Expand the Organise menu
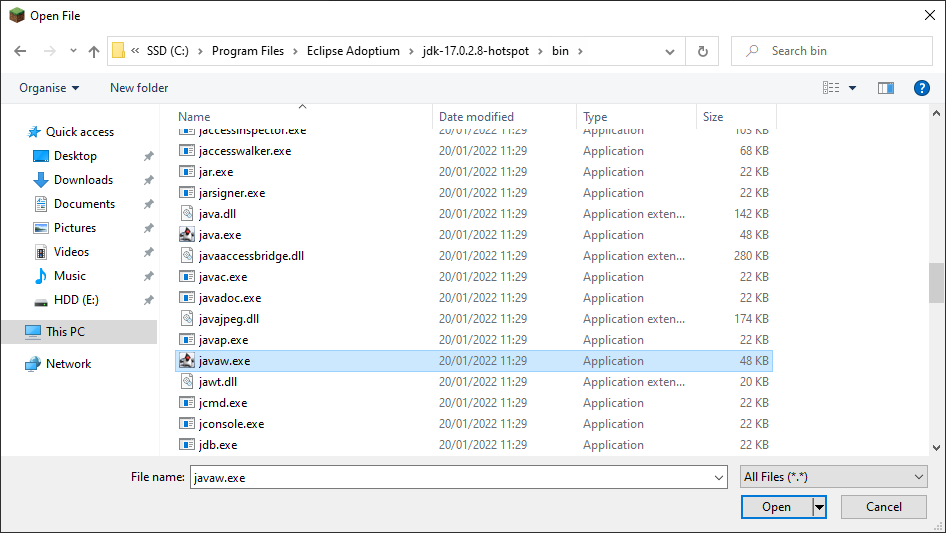Screen dimensions: 946x533 pyautogui.click(x=49, y=88)
